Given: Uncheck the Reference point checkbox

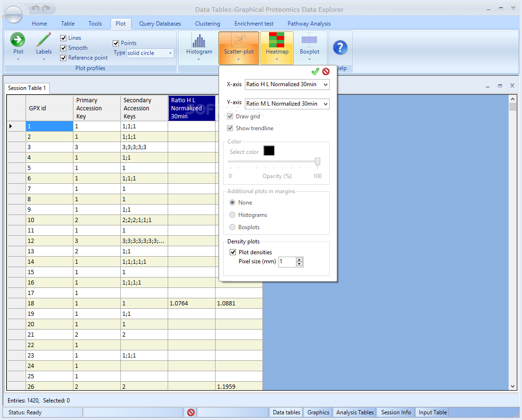Looking at the screenshot, I should pyautogui.click(x=63, y=58).
